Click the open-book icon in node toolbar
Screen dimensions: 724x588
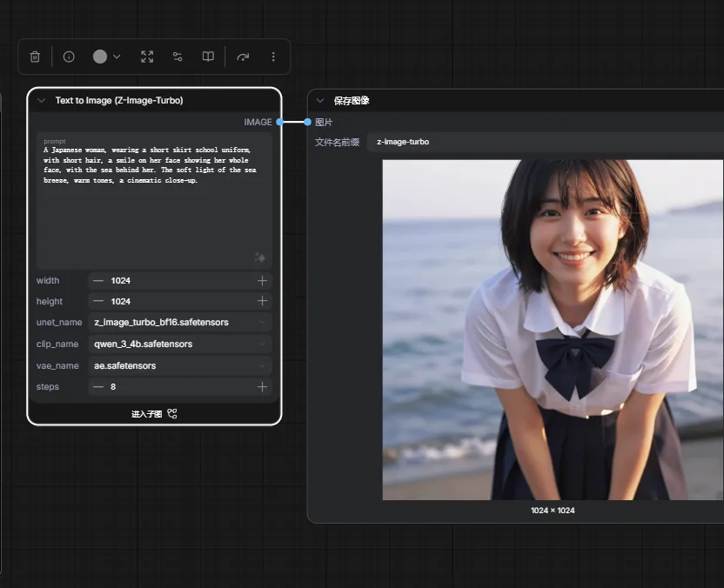[208, 57]
